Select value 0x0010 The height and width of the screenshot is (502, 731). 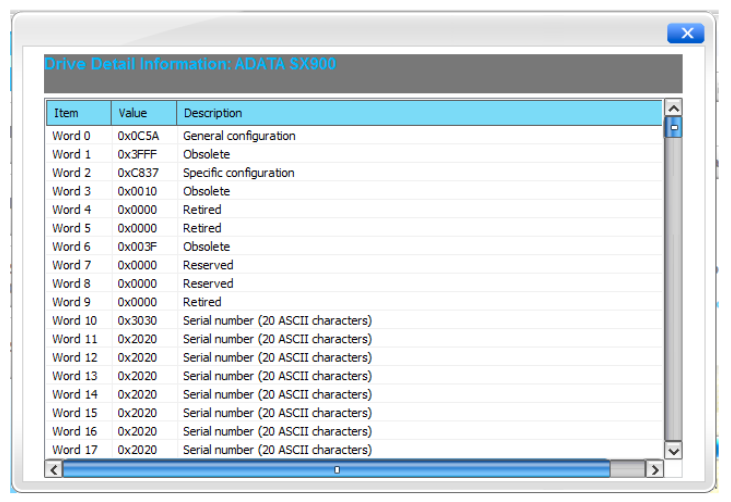[137, 191]
